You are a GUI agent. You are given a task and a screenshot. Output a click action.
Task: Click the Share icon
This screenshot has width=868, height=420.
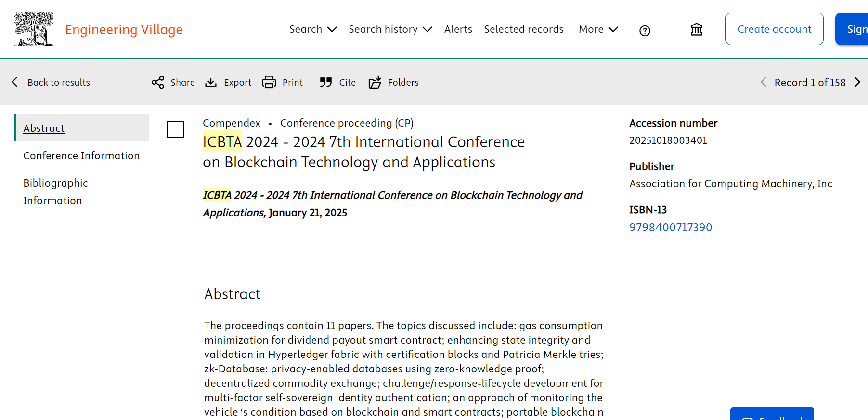tap(158, 82)
